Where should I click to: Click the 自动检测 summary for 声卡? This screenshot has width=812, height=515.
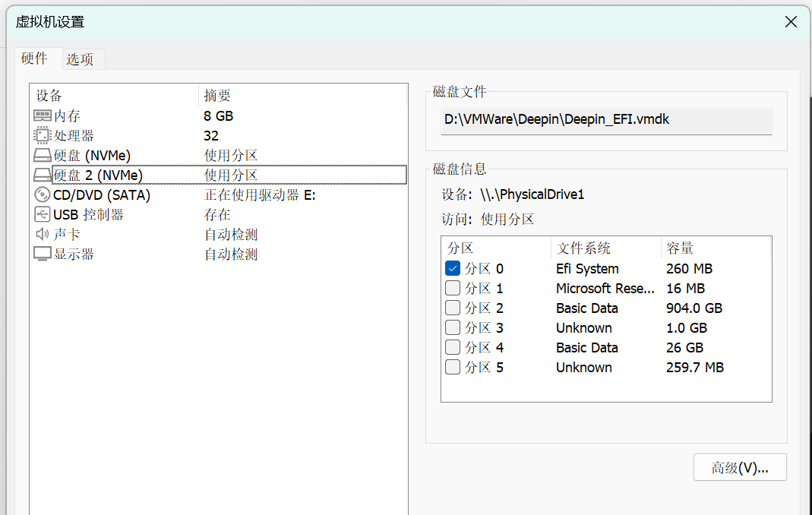click(230, 234)
